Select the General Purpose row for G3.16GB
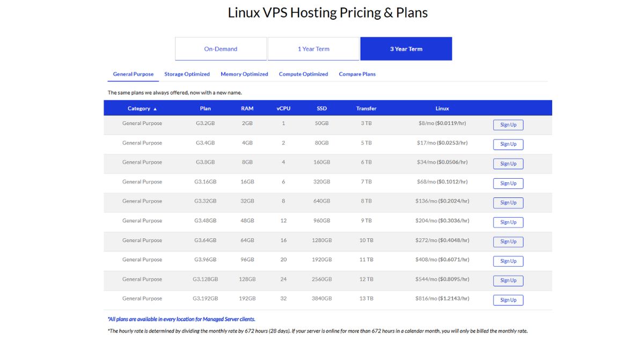The width and height of the screenshot is (644, 338). 142,181
